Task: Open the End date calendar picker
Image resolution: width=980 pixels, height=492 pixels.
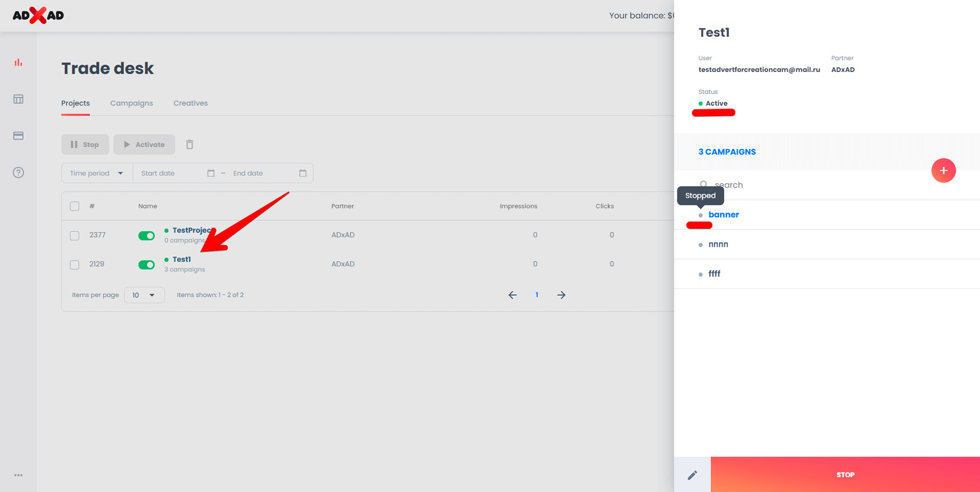Action: point(303,173)
